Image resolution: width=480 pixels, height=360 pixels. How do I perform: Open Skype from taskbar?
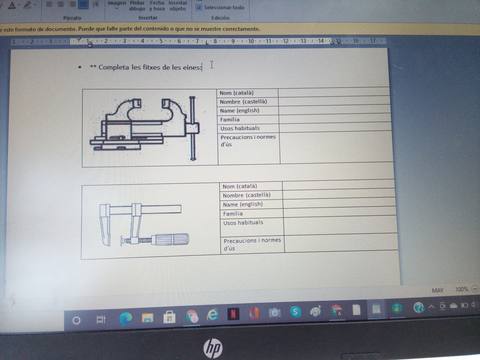pyautogui.click(x=295, y=312)
